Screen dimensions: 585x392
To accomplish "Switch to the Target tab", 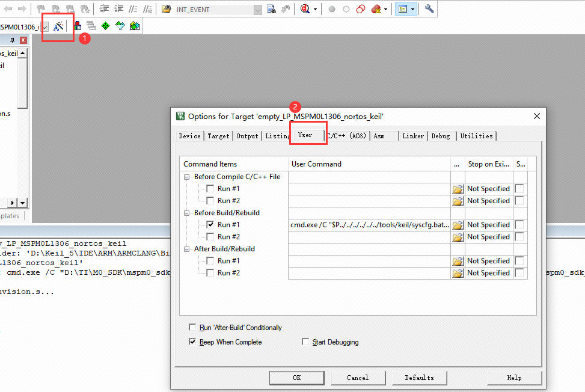I will point(219,136).
